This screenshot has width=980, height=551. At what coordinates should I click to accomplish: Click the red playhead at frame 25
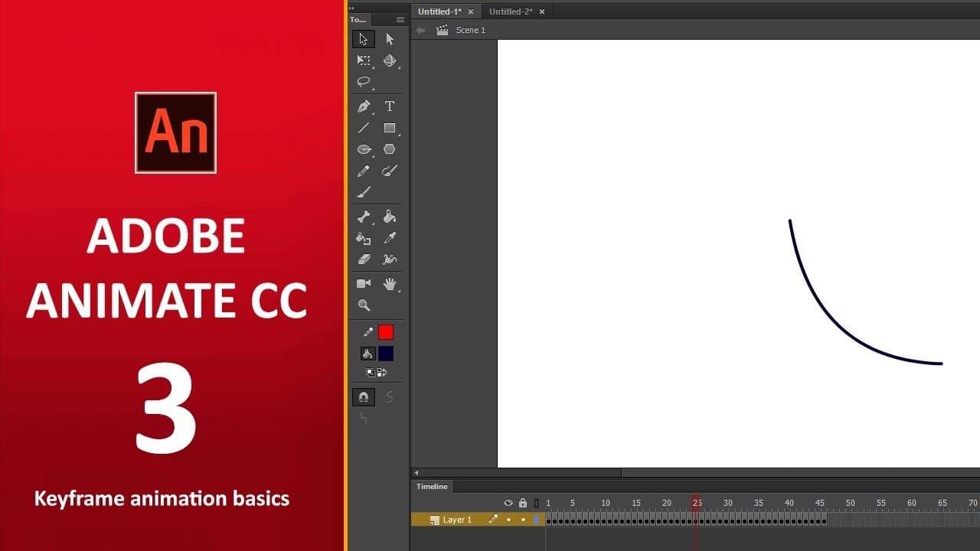[697, 503]
